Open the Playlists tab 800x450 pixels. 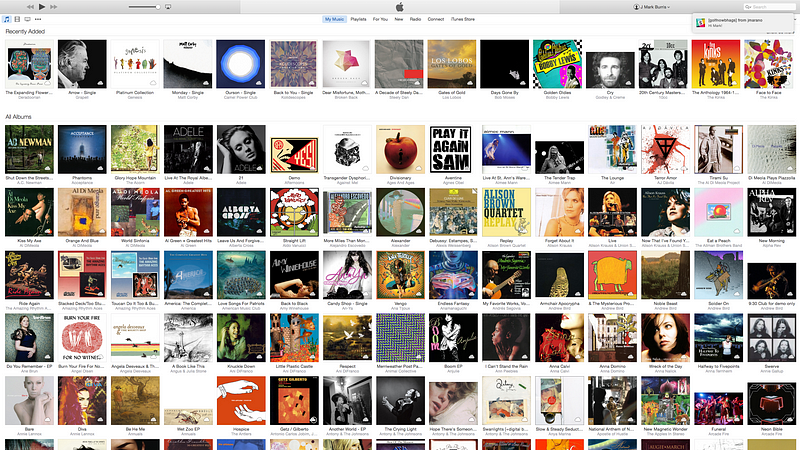point(358,19)
